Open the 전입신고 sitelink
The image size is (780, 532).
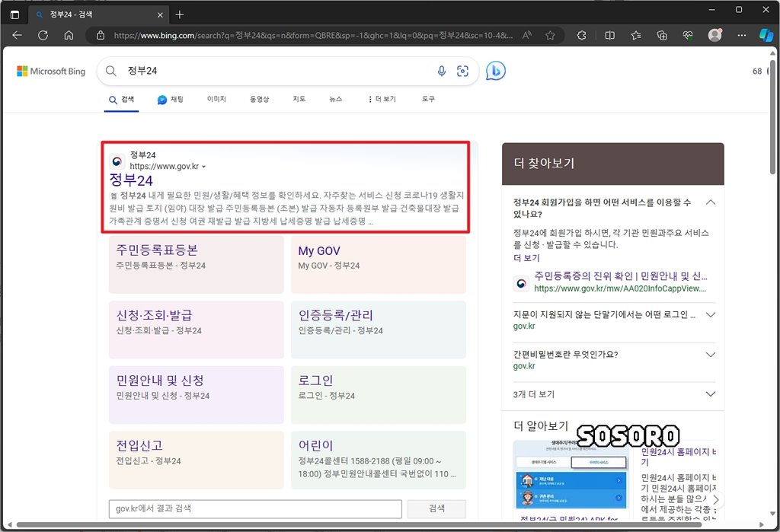(139, 445)
